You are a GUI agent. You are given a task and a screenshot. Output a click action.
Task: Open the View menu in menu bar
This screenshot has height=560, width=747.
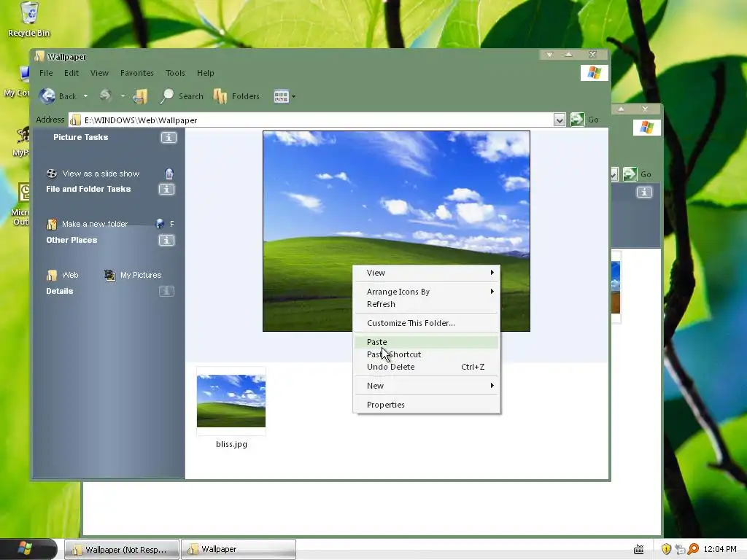pos(99,73)
